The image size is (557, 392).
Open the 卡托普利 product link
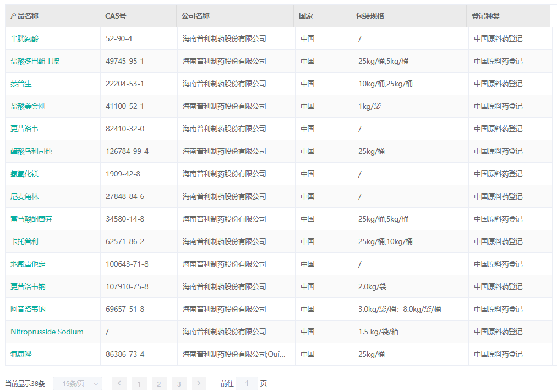(x=24, y=241)
